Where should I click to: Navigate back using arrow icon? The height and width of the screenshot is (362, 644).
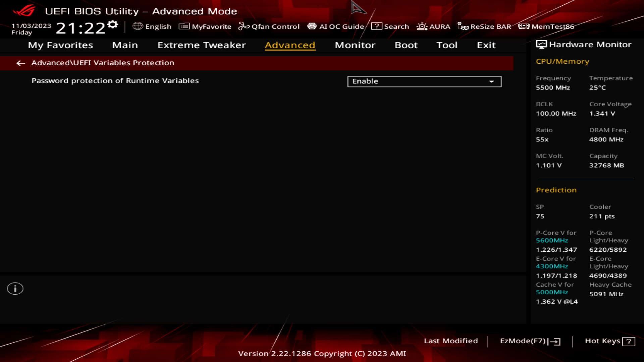pos(20,62)
